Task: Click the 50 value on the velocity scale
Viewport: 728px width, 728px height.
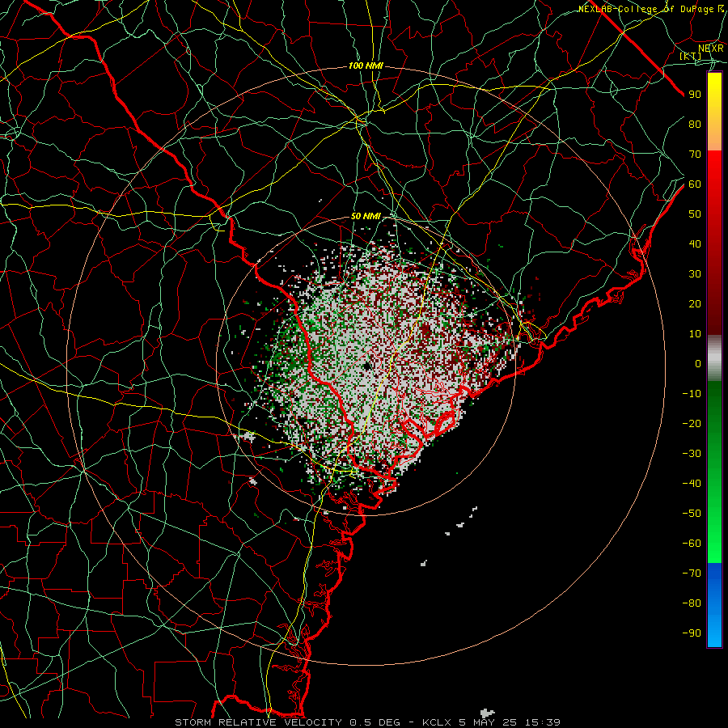Action: coord(695,214)
